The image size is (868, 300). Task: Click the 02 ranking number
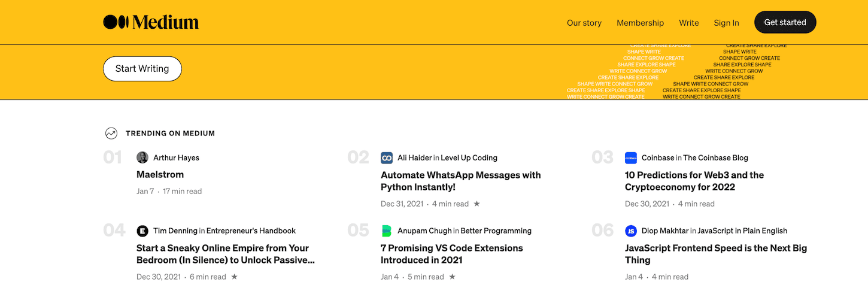pyautogui.click(x=358, y=157)
